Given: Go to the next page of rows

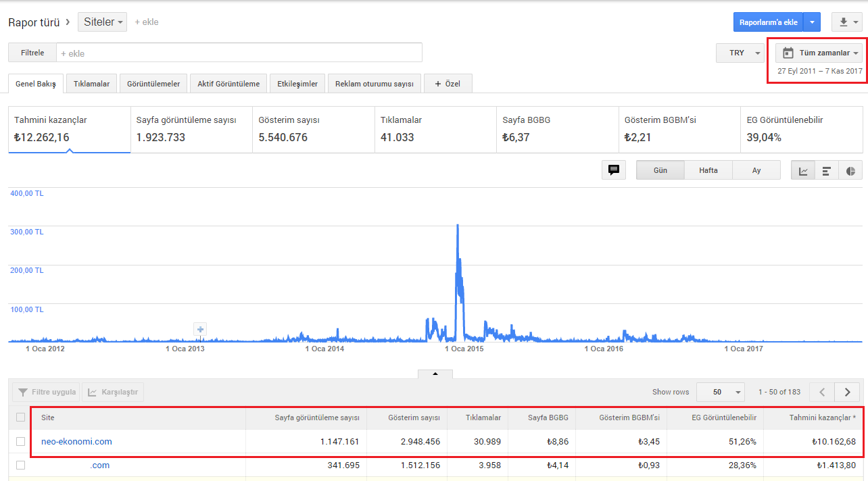Looking at the screenshot, I should click(847, 392).
